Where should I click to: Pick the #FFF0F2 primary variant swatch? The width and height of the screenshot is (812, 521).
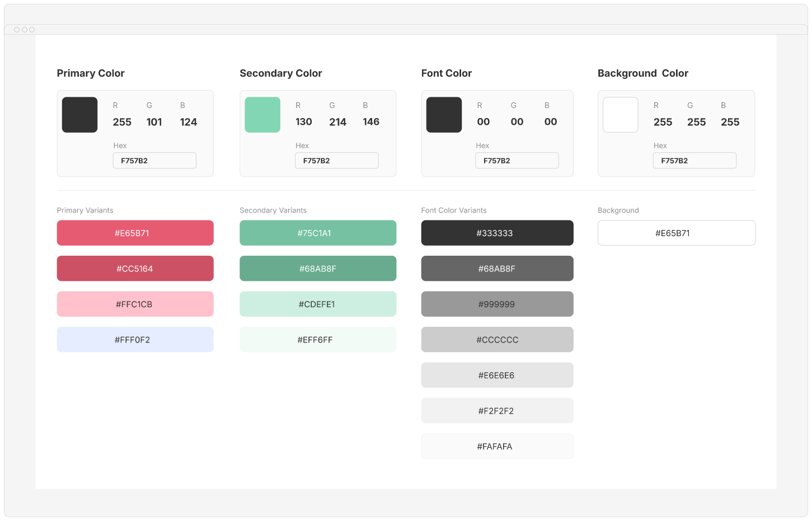click(x=135, y=340)
